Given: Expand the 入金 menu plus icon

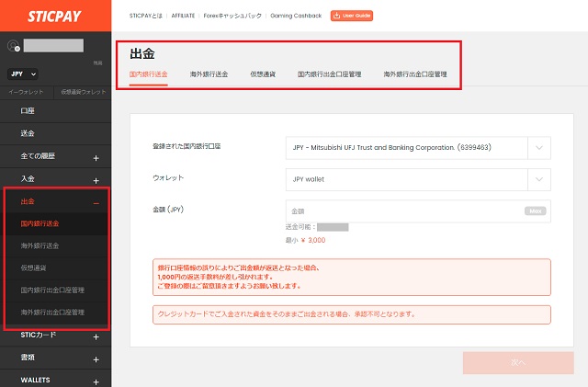Looking at the screenshot, I should click(x=96, y=179).
